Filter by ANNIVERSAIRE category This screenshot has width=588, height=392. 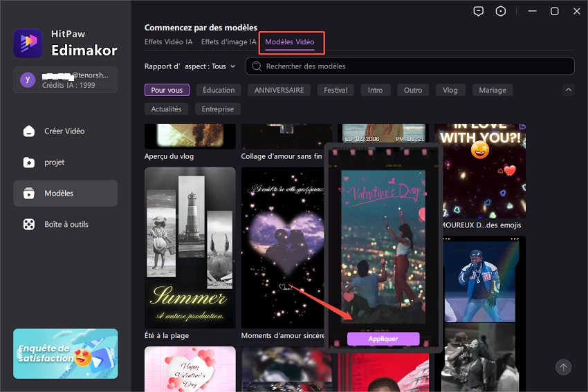pos(279,90)
